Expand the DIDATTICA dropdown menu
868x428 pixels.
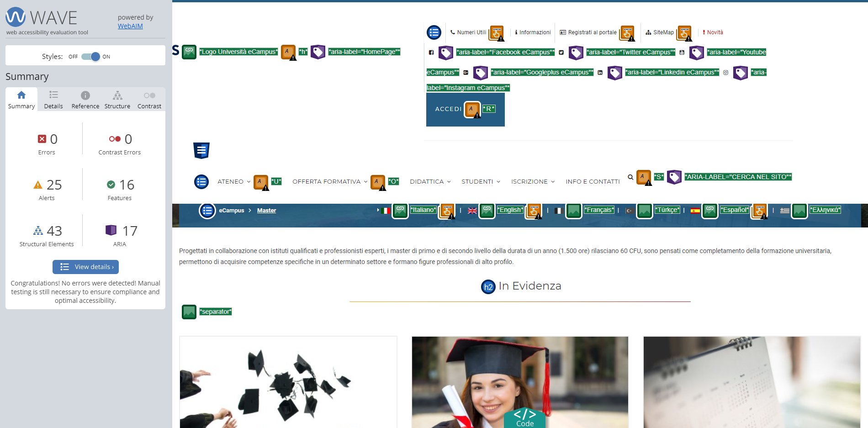coord(430,182)
